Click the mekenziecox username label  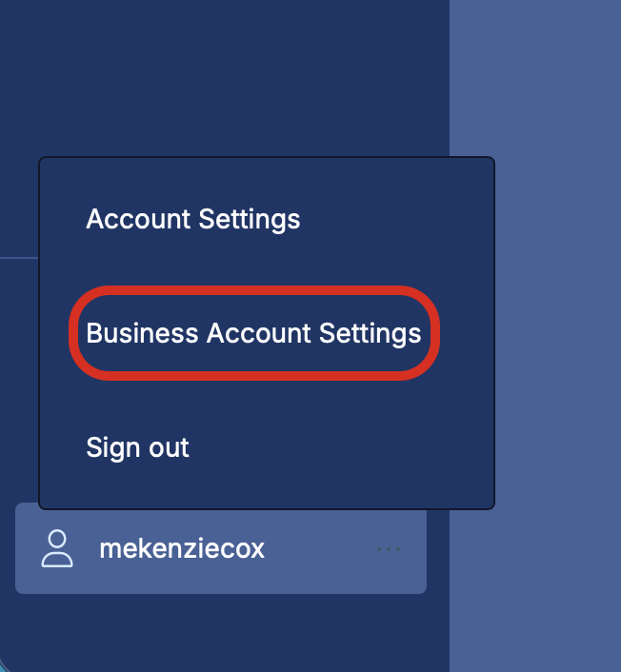(182, 548)
